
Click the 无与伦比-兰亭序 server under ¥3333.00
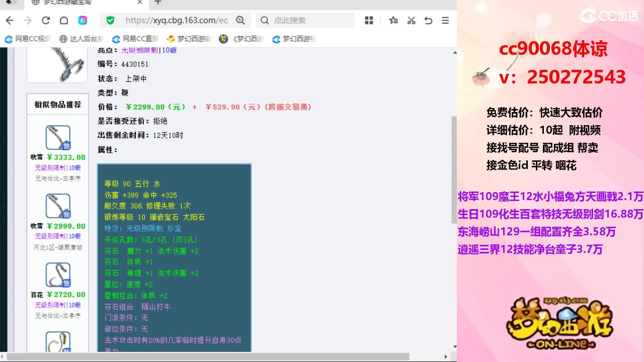point(58,178)
